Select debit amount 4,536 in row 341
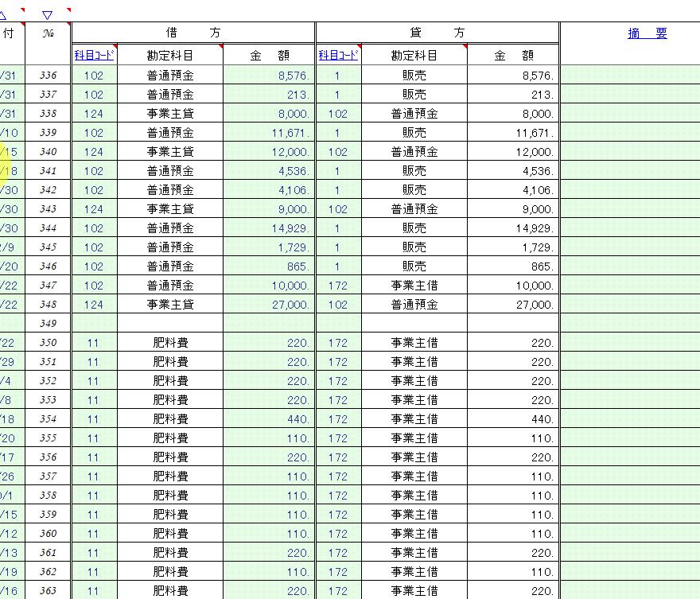 point(269,171)
